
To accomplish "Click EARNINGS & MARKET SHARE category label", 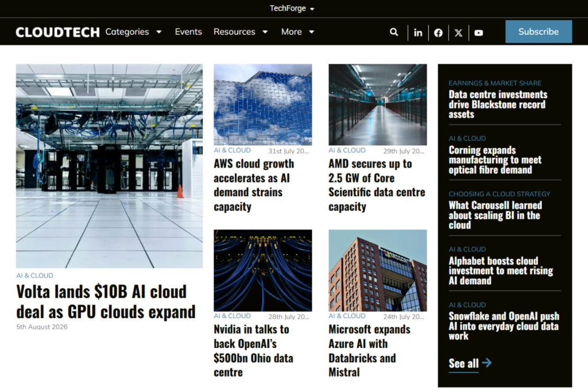I will click(495, 83).
